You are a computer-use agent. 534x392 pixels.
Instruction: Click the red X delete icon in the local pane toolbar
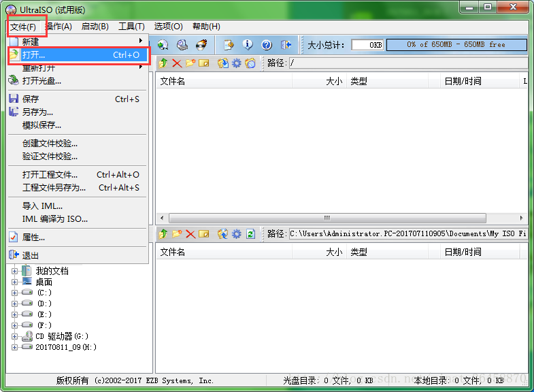pyautogui.click(x=190, y=234)
